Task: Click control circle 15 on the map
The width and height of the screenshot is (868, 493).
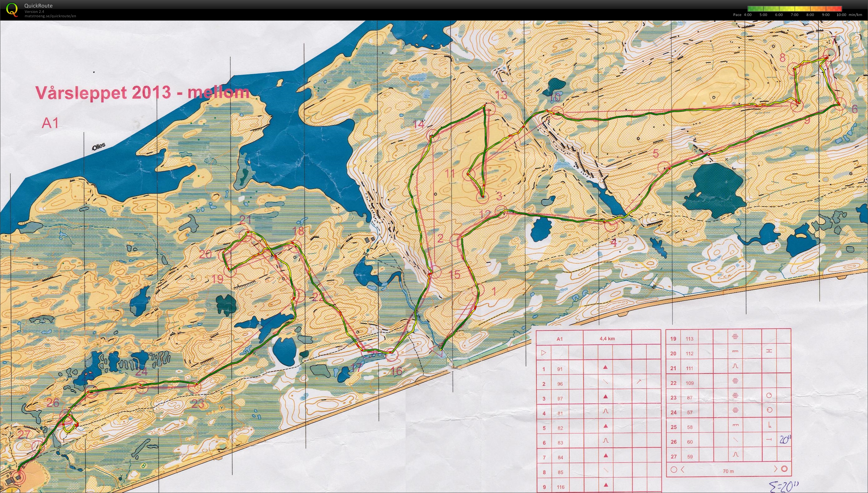Action: coord(434,272)
